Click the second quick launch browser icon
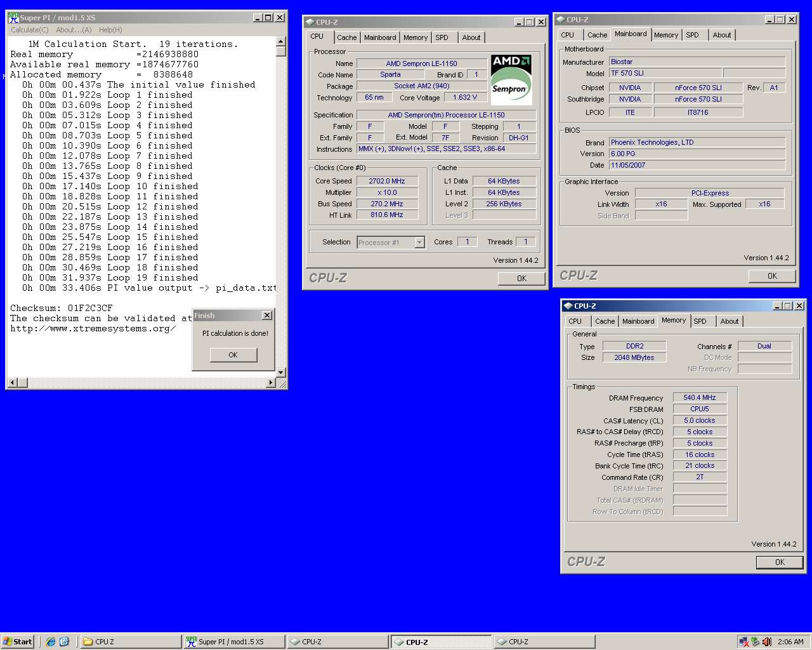This screenshot has height=650, width=812. tap(64, 642)
